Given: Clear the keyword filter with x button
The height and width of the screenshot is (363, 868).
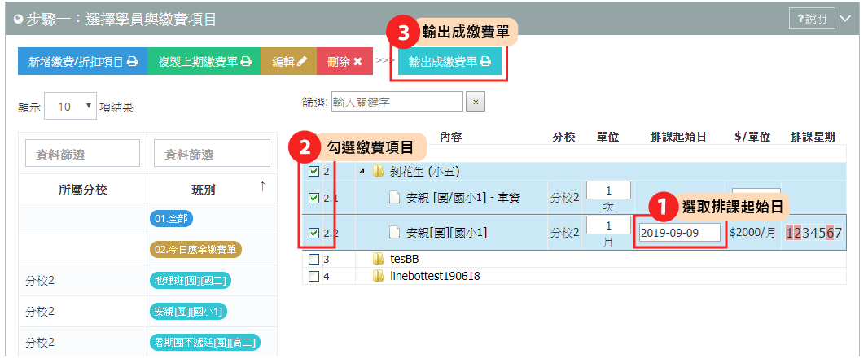Looking at the screenshot, I should pyautogui.click(x=476, y=102).
